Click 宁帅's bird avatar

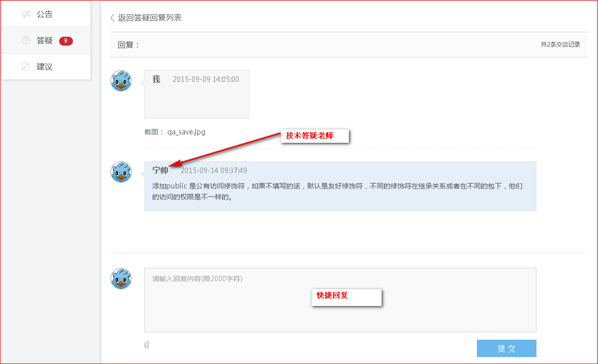pos(121,172)
